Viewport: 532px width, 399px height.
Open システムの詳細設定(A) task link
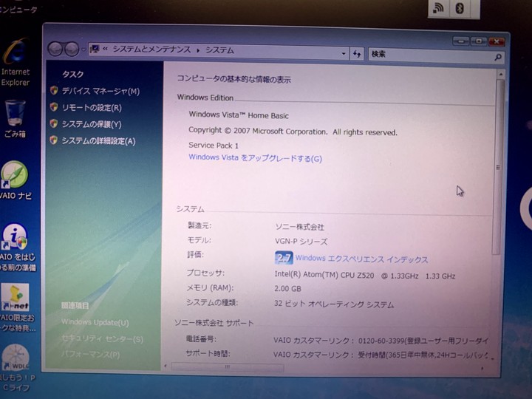click(98, 141)
